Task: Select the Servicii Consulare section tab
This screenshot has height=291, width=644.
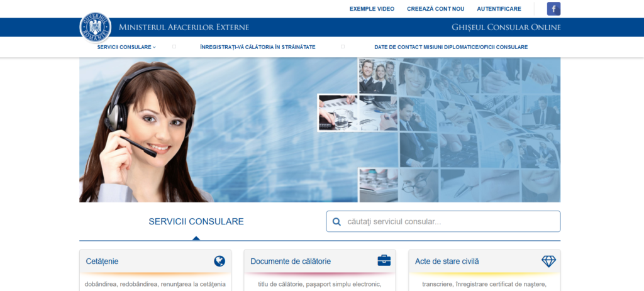Action: tap(196, 222)
